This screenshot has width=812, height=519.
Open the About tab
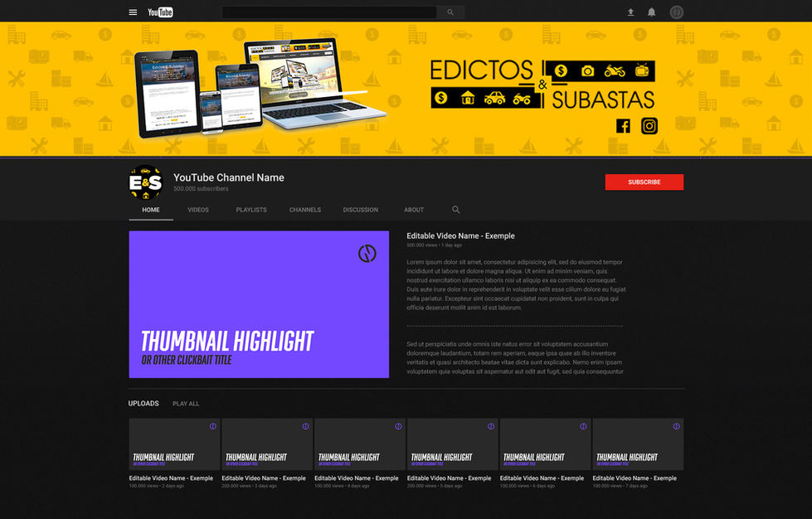pos(414,210)
